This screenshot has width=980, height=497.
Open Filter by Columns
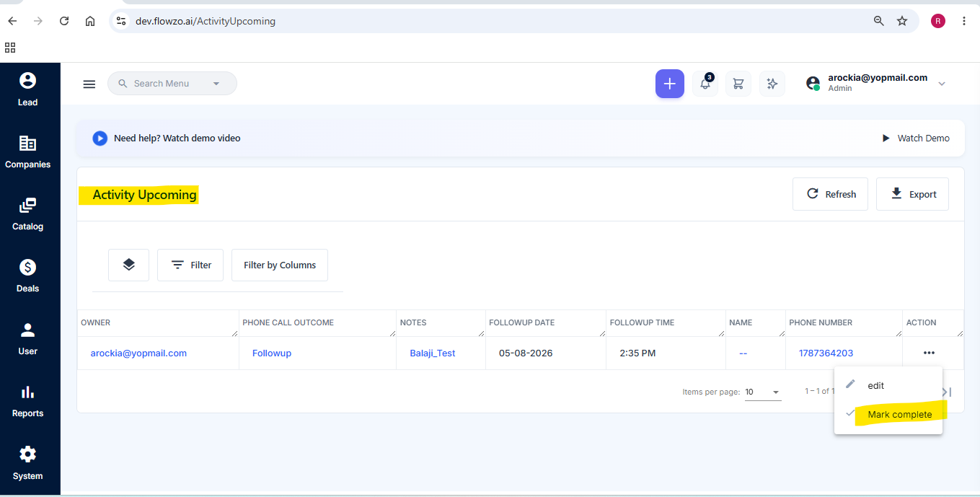tap(280, 265)
